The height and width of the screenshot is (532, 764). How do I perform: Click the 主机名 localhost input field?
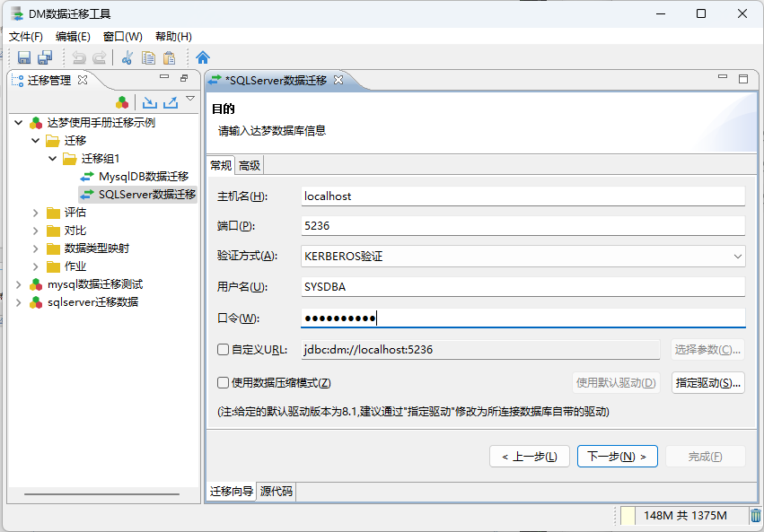(523, 196)
